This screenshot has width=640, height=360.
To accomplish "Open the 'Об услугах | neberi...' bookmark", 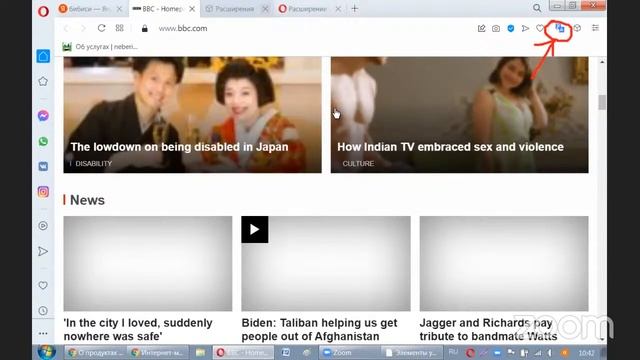I will click(100, 47).
